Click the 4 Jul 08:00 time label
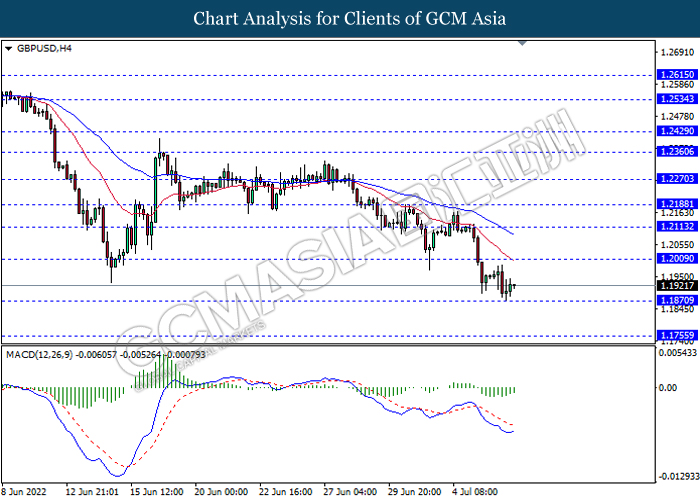Viewport: 700px width, 500px height. (x=475, y=492)
